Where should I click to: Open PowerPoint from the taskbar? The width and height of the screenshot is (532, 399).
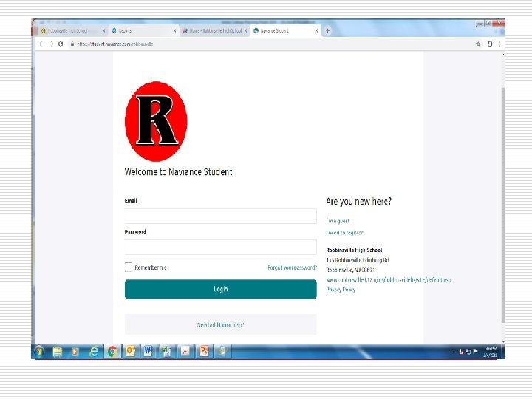point(204,352)
